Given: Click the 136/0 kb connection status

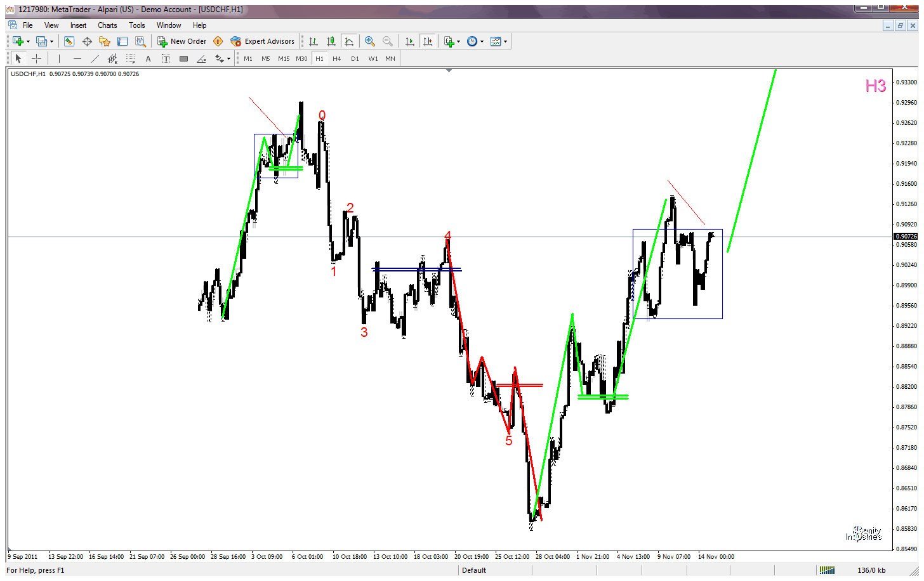Looking at the screenshot, I should [871, 570].
